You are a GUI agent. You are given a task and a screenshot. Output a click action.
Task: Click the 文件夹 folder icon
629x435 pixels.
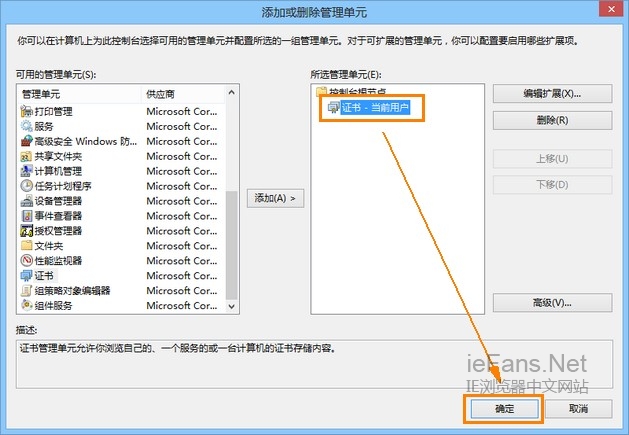(26, 246)
